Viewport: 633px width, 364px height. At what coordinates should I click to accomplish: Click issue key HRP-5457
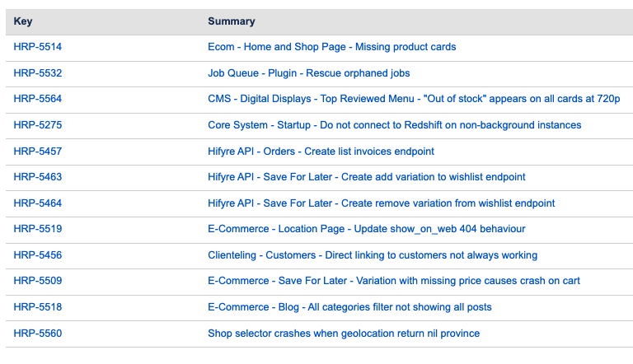[x=37, y=152]
